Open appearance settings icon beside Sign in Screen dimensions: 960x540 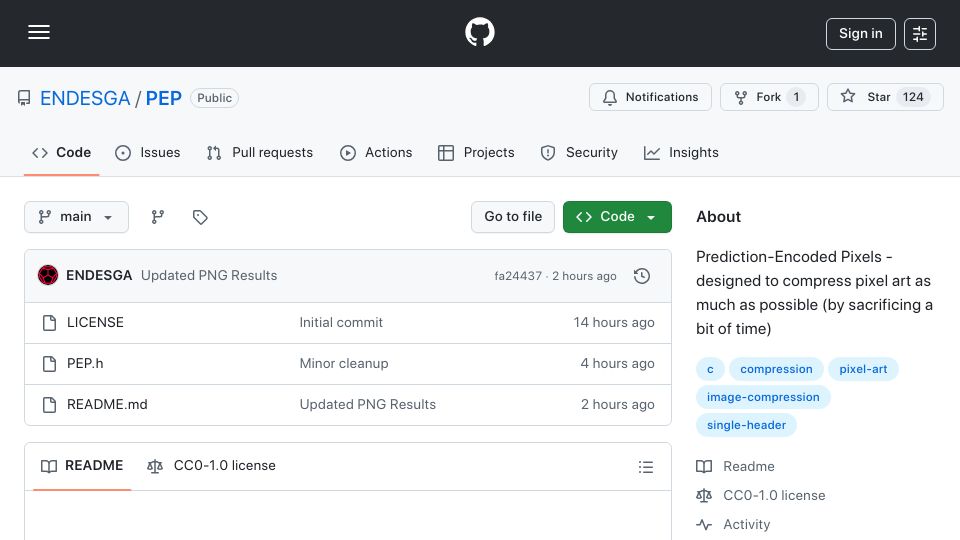point(920,34)
